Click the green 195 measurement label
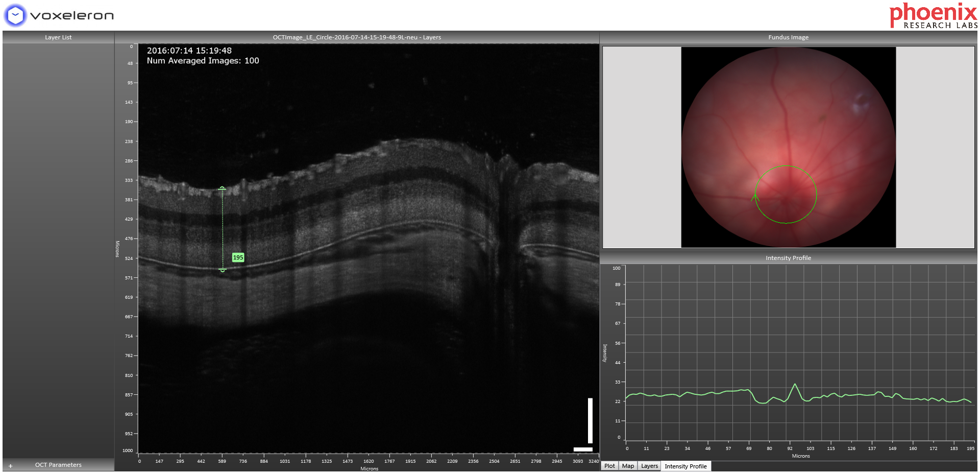The width and height of the screenshot is (980, 474). (238, 257)
